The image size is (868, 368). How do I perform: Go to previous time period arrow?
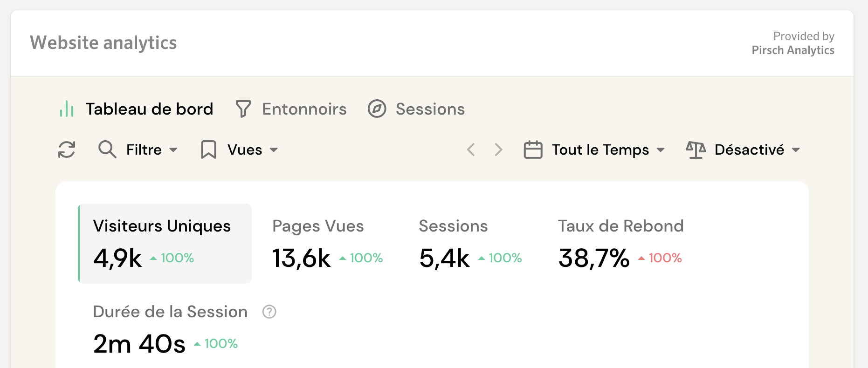point(471,150)
